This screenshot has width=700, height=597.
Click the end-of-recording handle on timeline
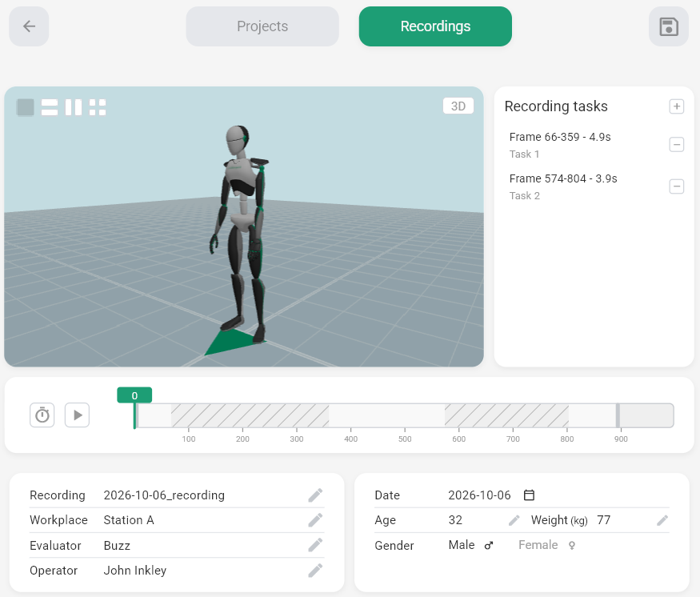pyautogui.click(x=618, y=415)
